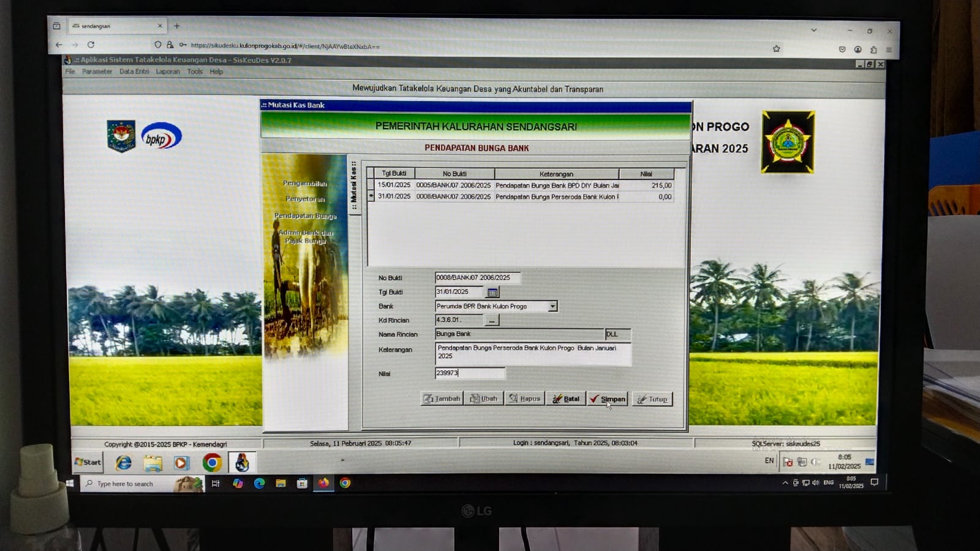Open the Tools menu
This screenshot has height=551, width=980.
[x=195, y=72]
